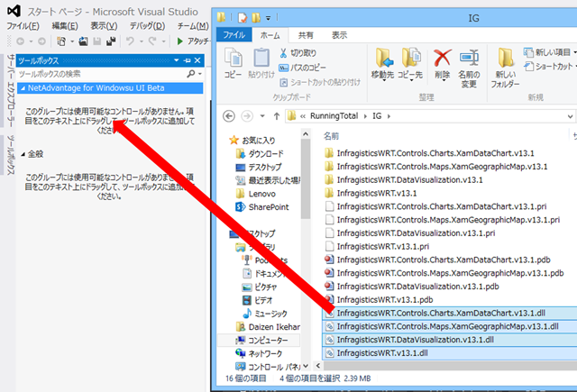Select Music (ミュージック) in navigation pane
Image resolution: width=577 pixels, height=392 pixels.
pyautogui.click(x=264, y=314)
